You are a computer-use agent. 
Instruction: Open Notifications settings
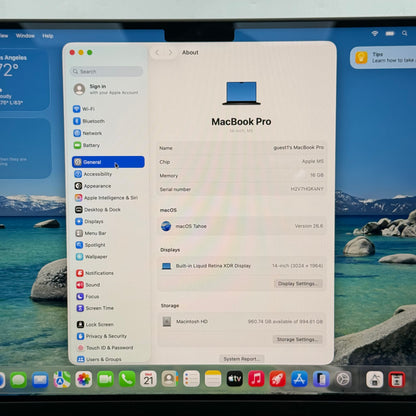pos(95,273)
